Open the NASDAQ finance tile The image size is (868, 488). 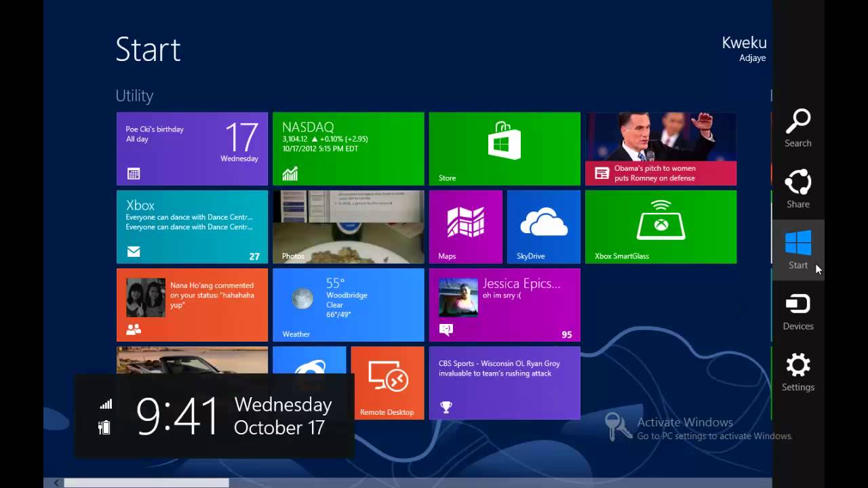349,148
